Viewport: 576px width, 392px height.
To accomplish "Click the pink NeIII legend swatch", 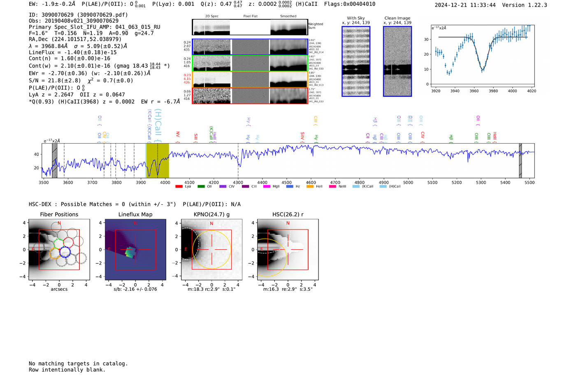I will click(332, 187).
